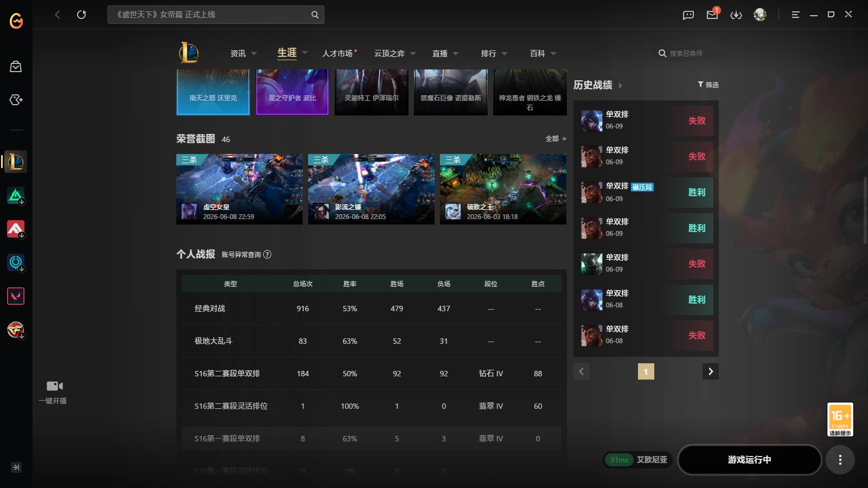
Task: Click the 段位 column header
Action: tap(491, 284)
